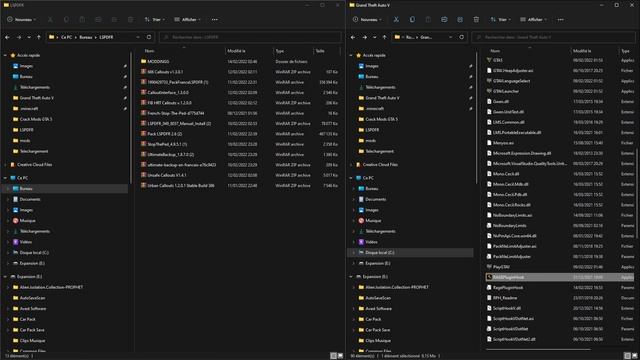Open Trier sort menu in LSPDFR window
Image resolution: width=640 pixels, height=360 pixels.
coord(155,20)
